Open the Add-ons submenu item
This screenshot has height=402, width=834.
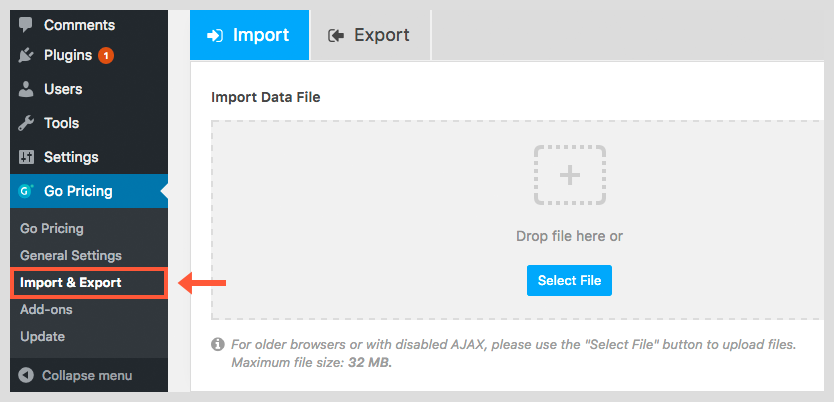click(46, 309)
